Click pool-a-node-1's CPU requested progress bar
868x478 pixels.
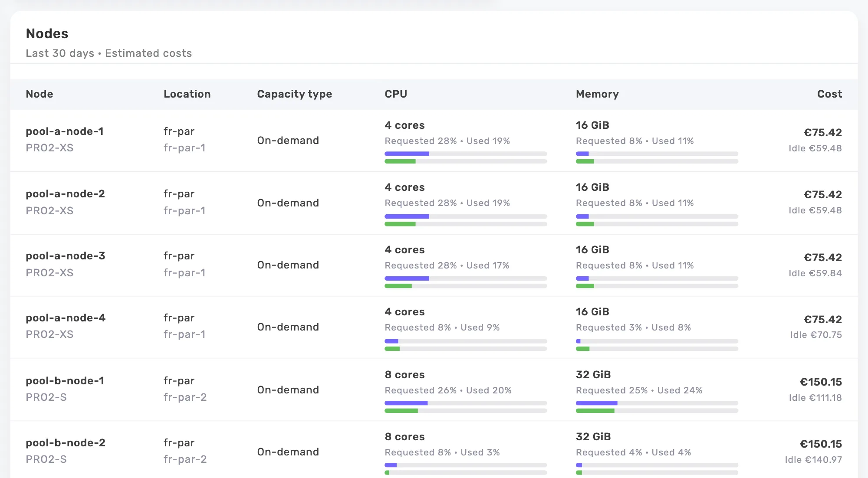pyautogui.click(x=466, y=154)
